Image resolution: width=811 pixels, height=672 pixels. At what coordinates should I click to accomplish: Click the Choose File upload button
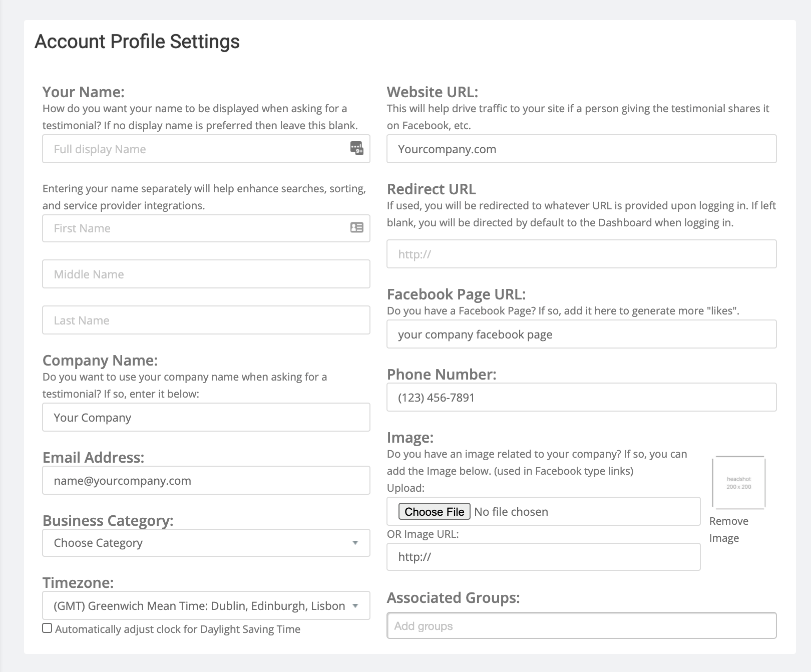434,511
